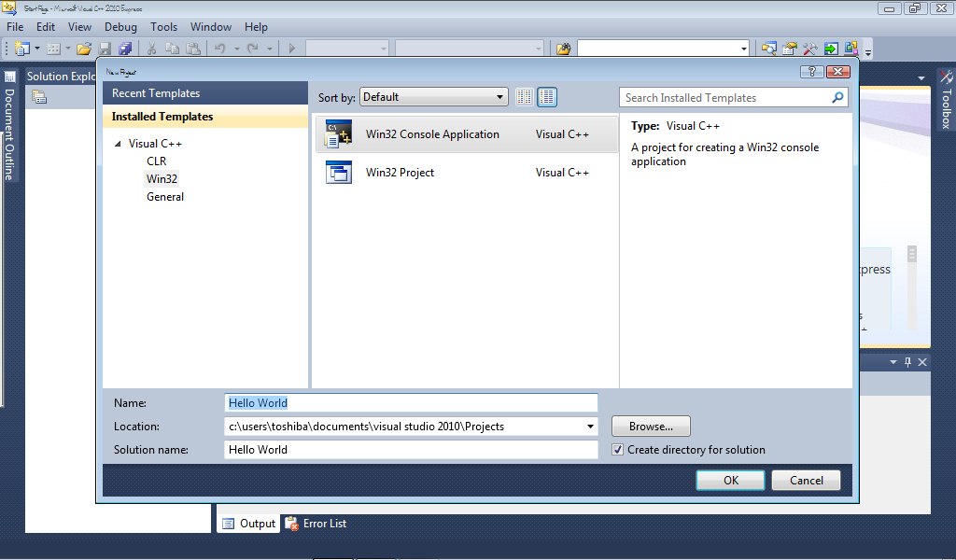The image size is (956, 560).
Task: Open the toolbar Find combo box dropdown
Action: coord(744,49)
